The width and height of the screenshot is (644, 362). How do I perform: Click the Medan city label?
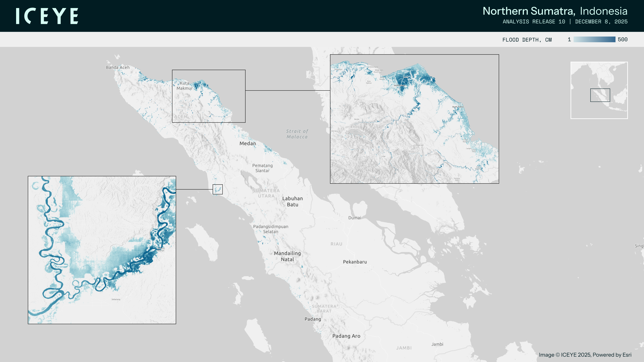click(x=248, y=143)
